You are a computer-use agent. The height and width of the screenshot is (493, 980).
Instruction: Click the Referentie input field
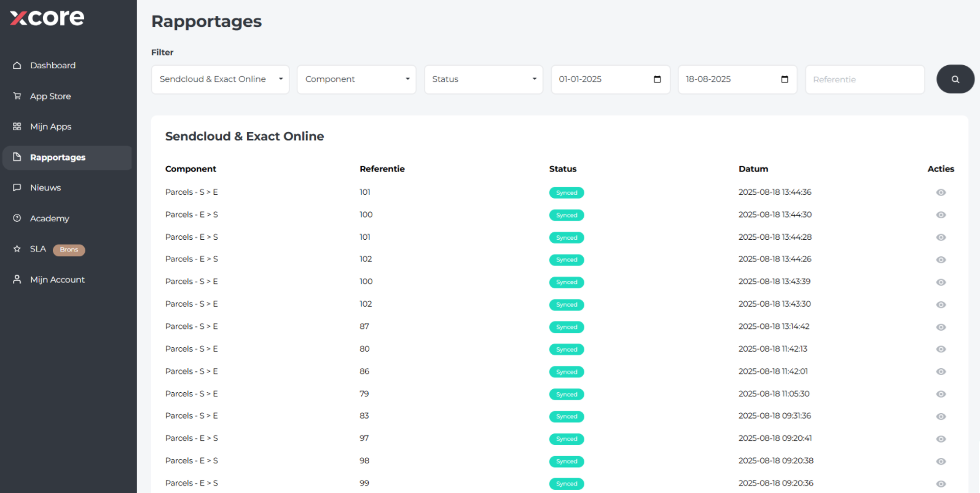(x=864, y=79)
